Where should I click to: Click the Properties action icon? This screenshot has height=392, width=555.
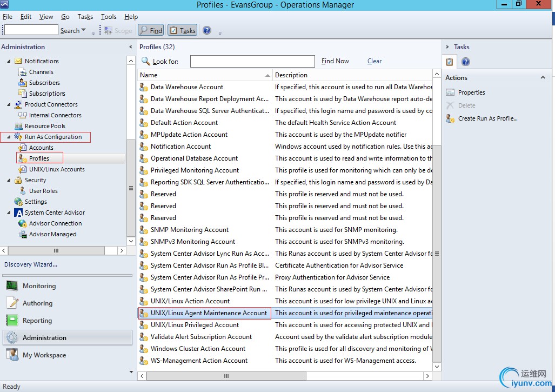450,92
